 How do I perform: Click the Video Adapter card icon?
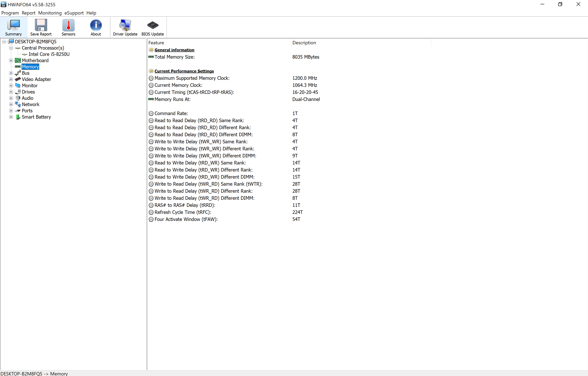pyautogui.click(x=18, y=79)
